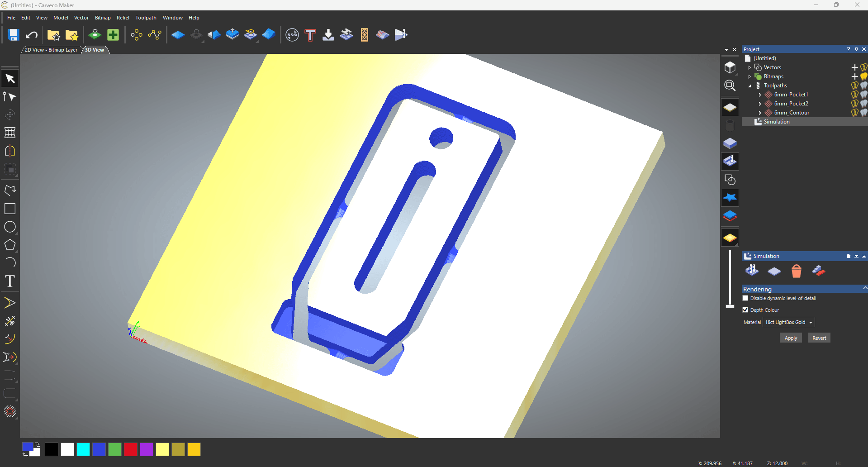
Task: Select the ellipse drawing tool
Action: [9, 227]
